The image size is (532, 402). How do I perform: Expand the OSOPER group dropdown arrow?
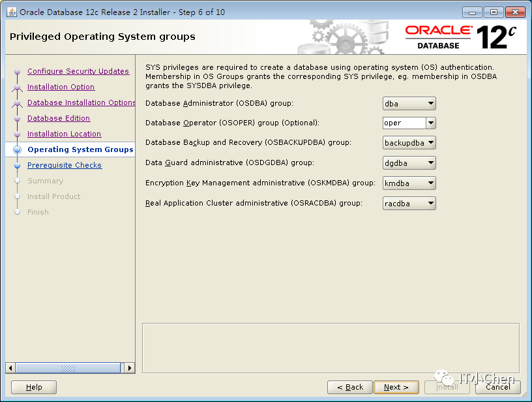click(x=431, y=123)
